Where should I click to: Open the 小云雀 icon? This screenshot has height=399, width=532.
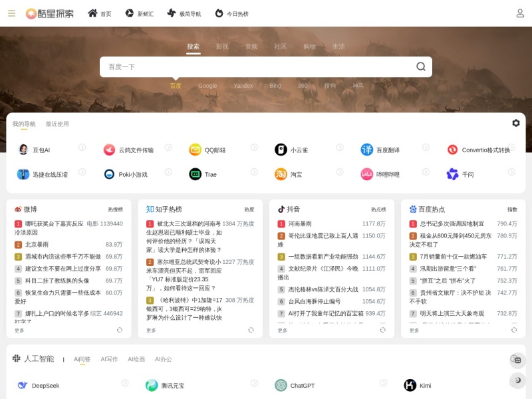[281, 150]
